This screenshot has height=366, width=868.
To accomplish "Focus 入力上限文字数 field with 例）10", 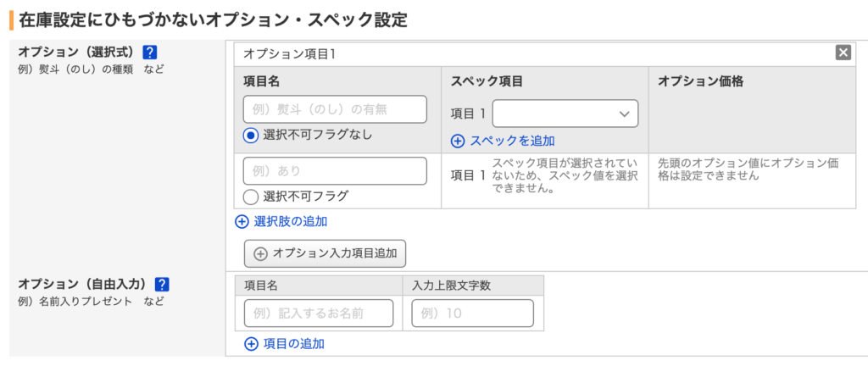I will click(473, 313).
